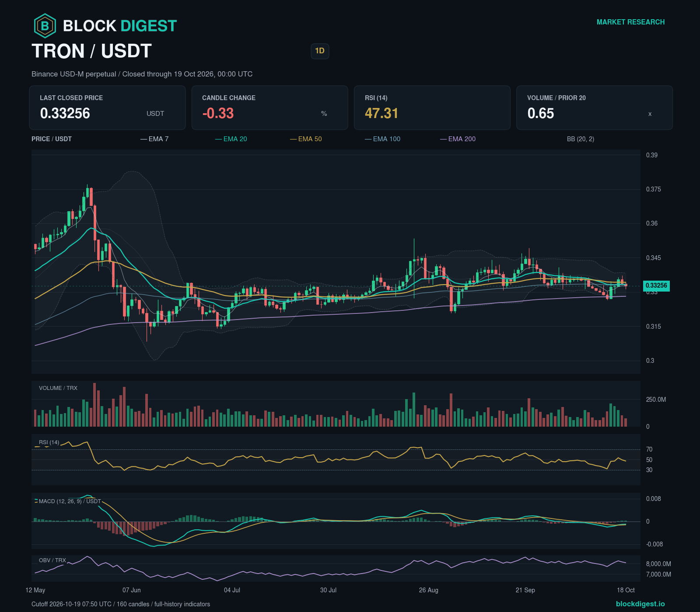
Task: Click the RSI 70 level axis label
Action: pos(649,449)
